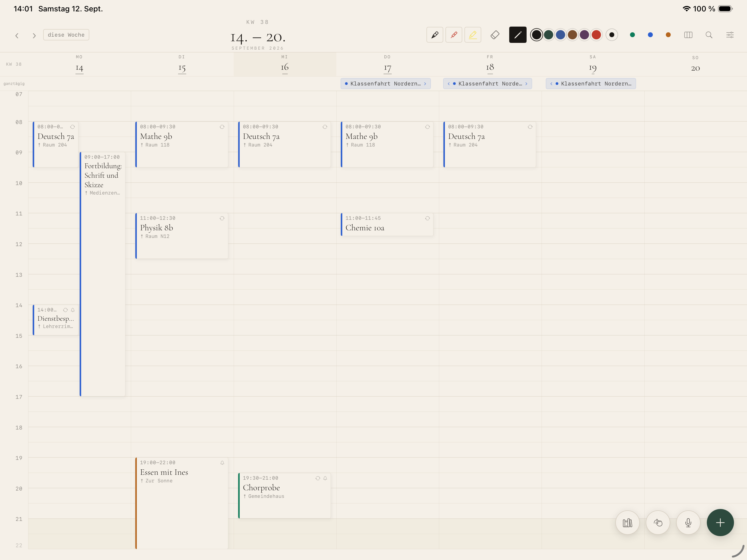Select the eraser tool
Image resolution: width=747 pixels, height=560 pixels.
pyautogui.click(x=495, y=35)
